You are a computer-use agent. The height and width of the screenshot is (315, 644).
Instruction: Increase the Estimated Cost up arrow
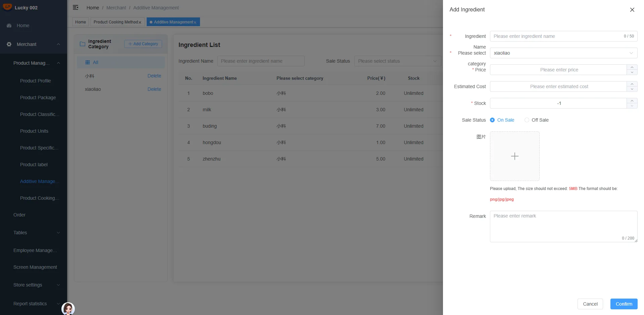(632, 84)
